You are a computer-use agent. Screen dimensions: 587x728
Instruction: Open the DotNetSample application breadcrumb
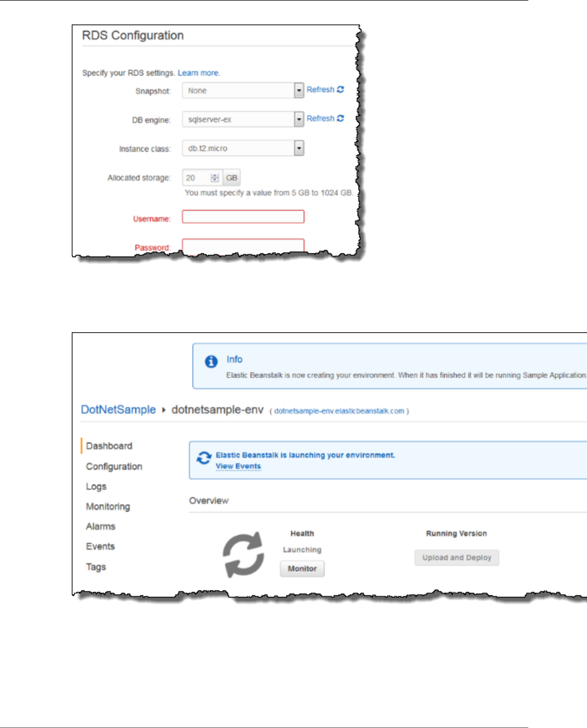[118, 410]
